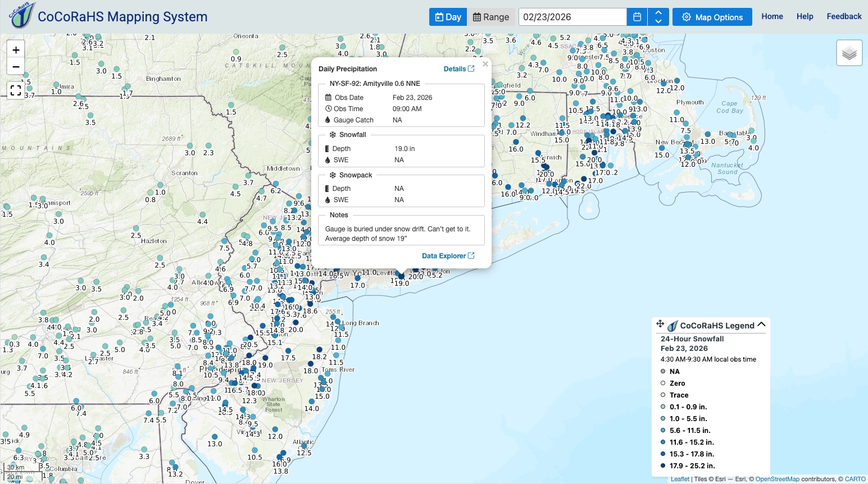
Task: Enter fullscreen map view
Action: coord(16,90)
